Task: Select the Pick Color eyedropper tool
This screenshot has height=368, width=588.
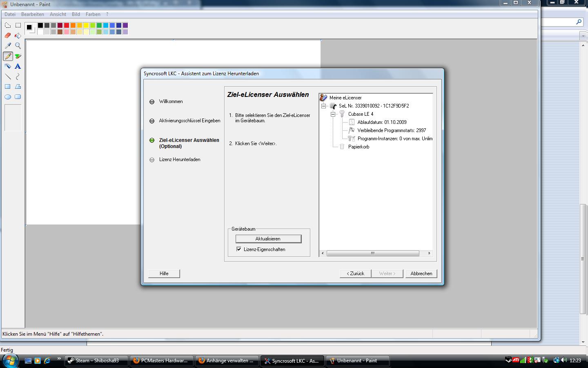Action: (x=8, y=46)
